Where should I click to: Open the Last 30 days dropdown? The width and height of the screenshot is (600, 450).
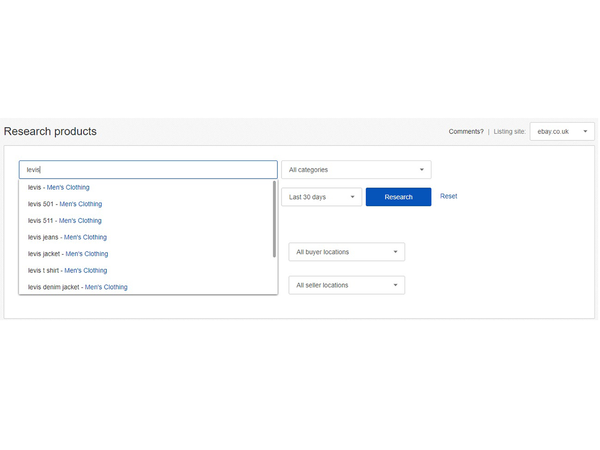tap(321, 197)
